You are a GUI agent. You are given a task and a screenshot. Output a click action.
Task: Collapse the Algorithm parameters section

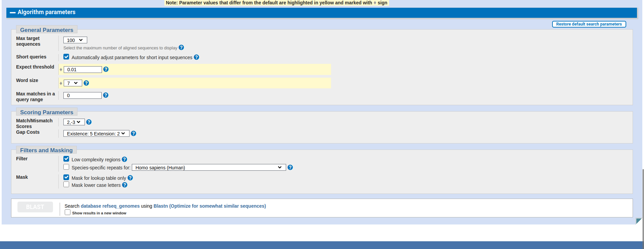pyautogui.click(x=13, y=12)
